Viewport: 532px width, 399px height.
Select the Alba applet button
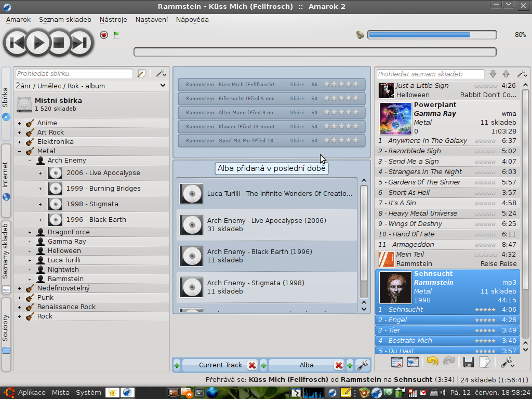307,365
